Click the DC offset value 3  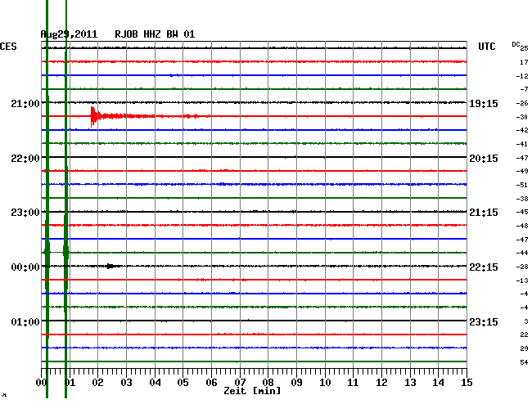tap(526, 321)
